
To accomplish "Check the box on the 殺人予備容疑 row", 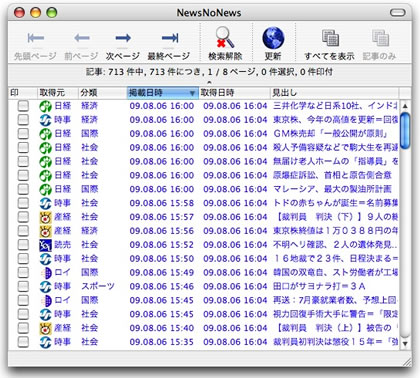I will 23,148.
